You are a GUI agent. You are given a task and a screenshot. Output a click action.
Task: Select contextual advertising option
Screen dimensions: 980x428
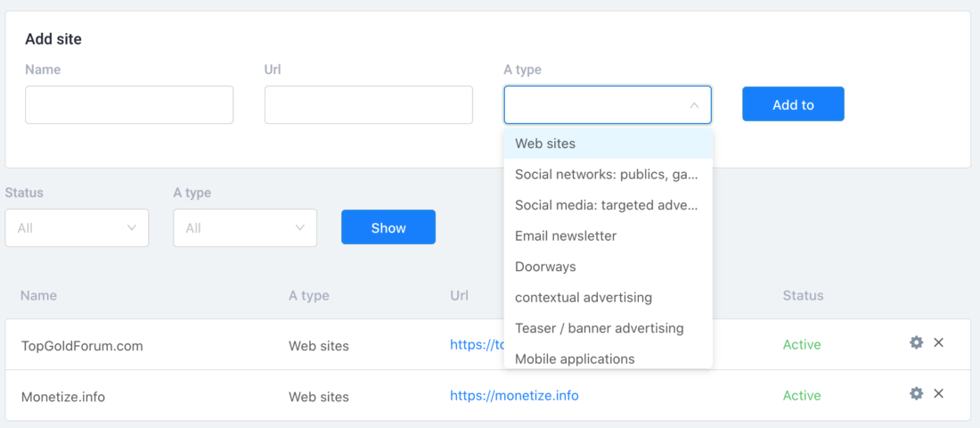point(608,297)
